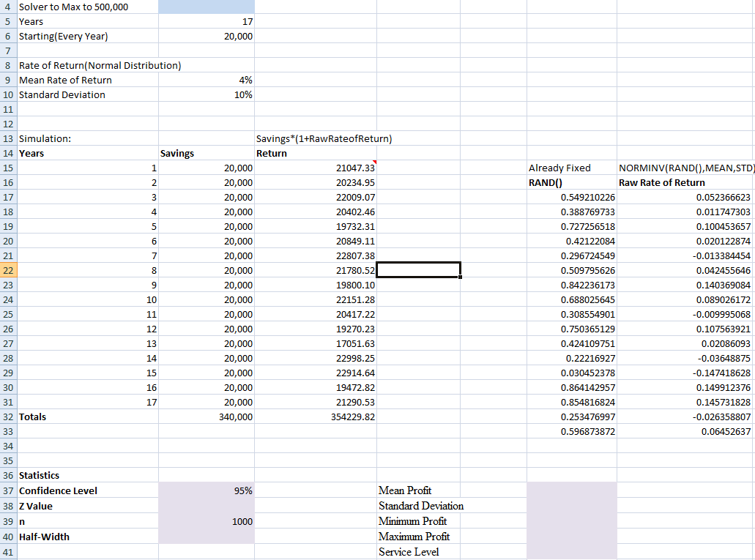Select return value 22009.07

[x=316, y=198]
